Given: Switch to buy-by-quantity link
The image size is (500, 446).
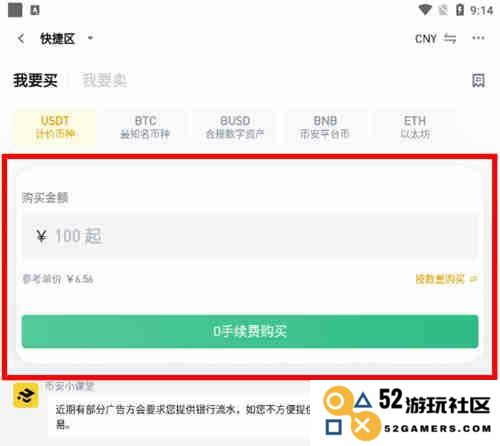Looking at the screenshot, I should pos(447,279).
